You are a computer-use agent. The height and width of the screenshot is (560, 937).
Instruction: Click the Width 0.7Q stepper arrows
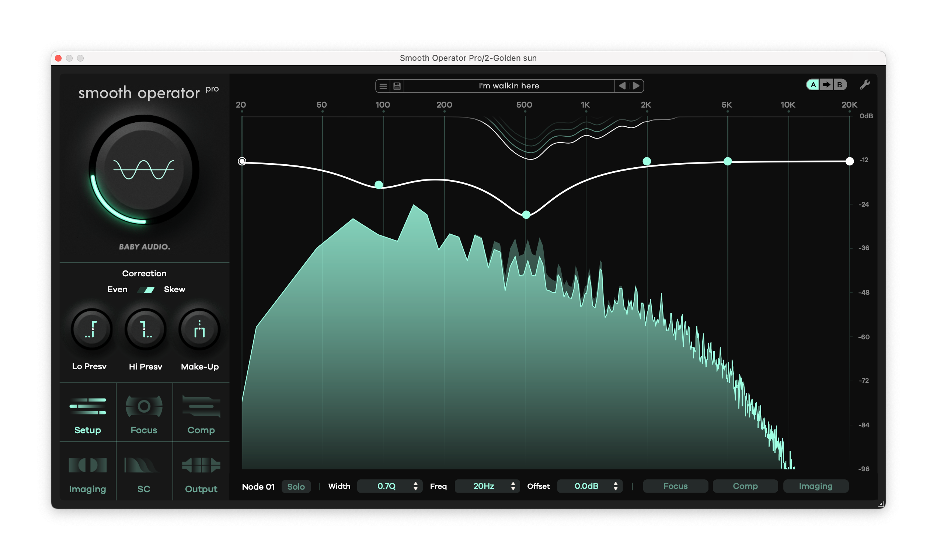(x=415, y=486)
